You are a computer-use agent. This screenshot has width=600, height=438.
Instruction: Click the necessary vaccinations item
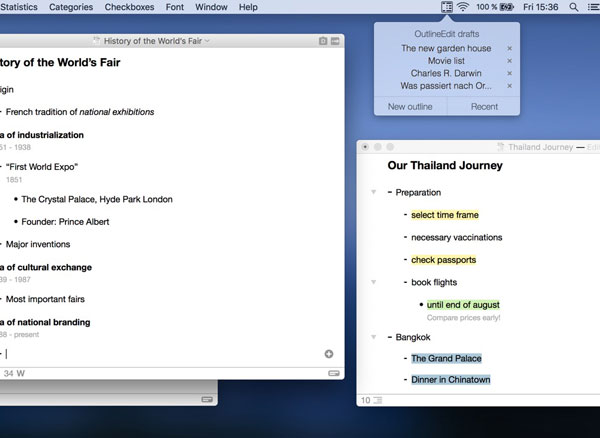point(457,237)
